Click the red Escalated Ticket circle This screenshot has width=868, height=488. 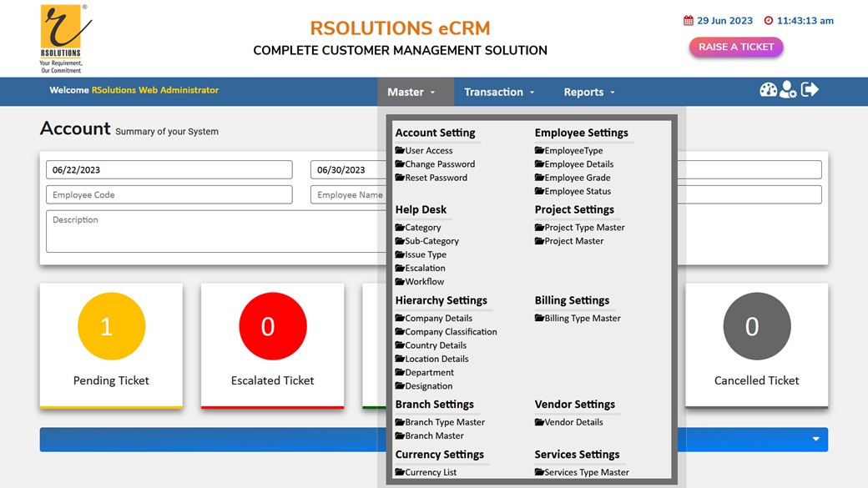(272, 326)
